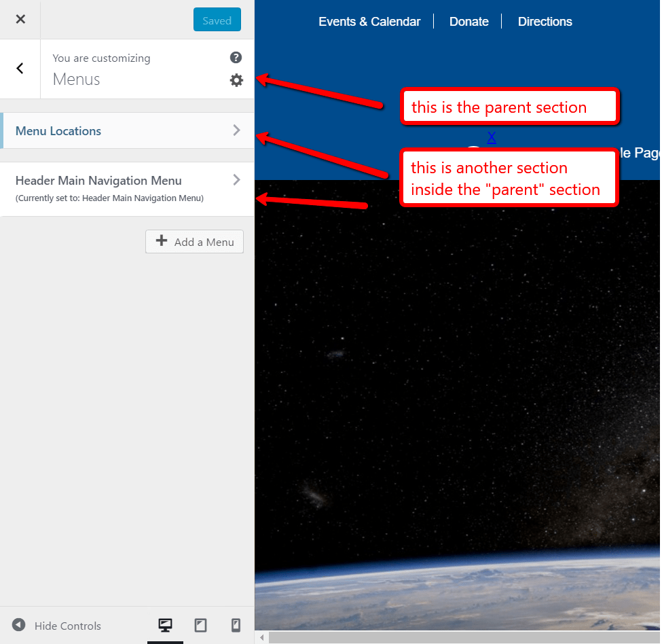Click the blue X link in preview

point(492,137)
